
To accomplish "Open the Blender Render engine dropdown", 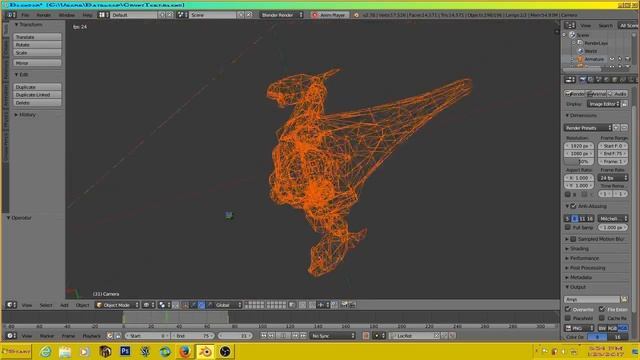I will pyautogui.click(x=282, y=15).
